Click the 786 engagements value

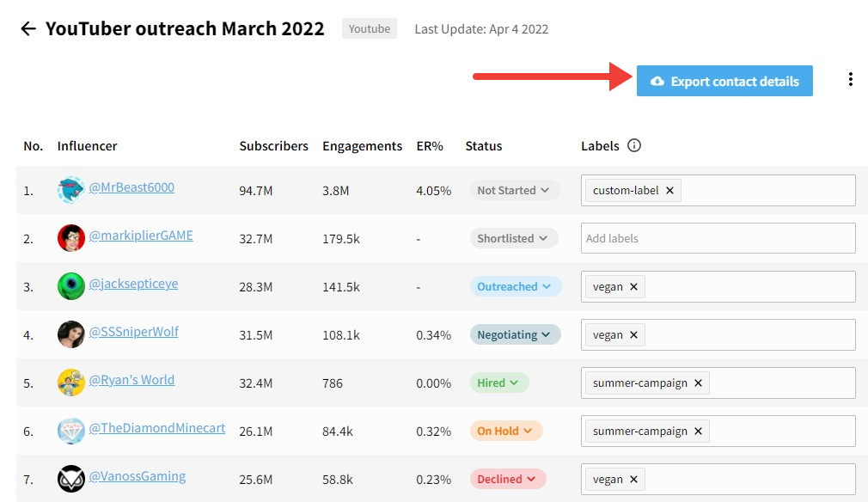pos(332,383)
